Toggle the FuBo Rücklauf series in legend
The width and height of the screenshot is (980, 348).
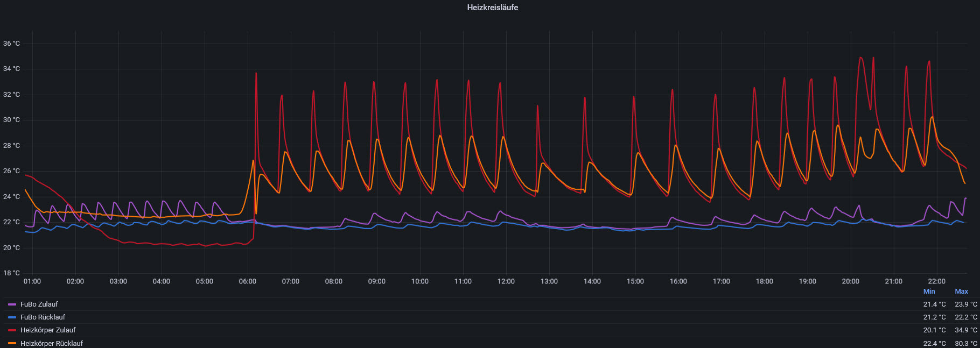[x=43, y=317]
